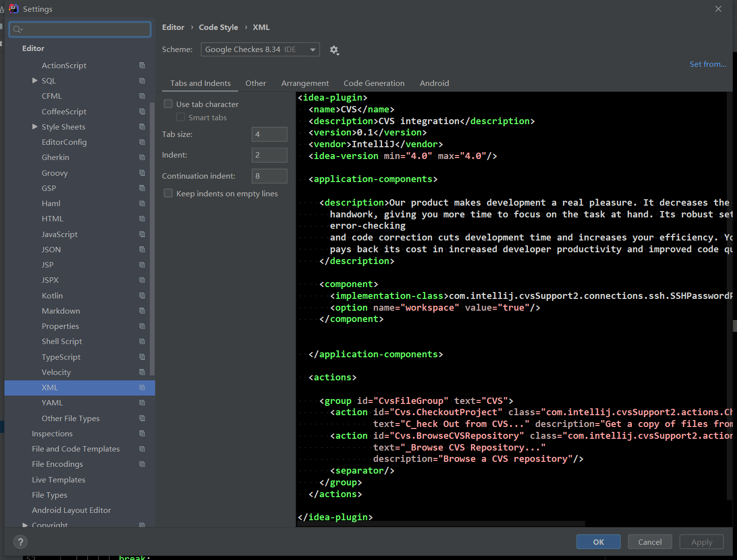
Task: Select Shell Script in the settings tree
Action: [x=62, y=342]
